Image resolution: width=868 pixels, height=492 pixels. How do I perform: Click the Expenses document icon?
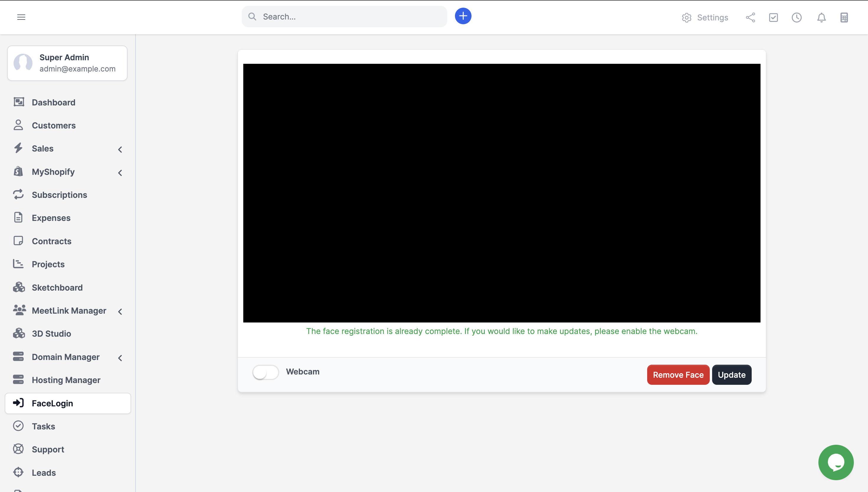click(x=18, y=217)
